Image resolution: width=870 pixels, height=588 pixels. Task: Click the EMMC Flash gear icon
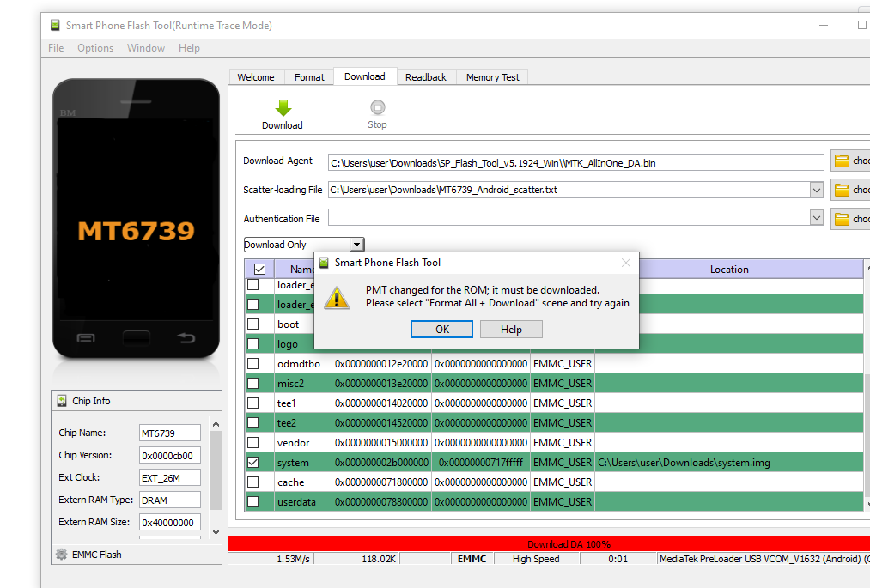pos(62,555)
